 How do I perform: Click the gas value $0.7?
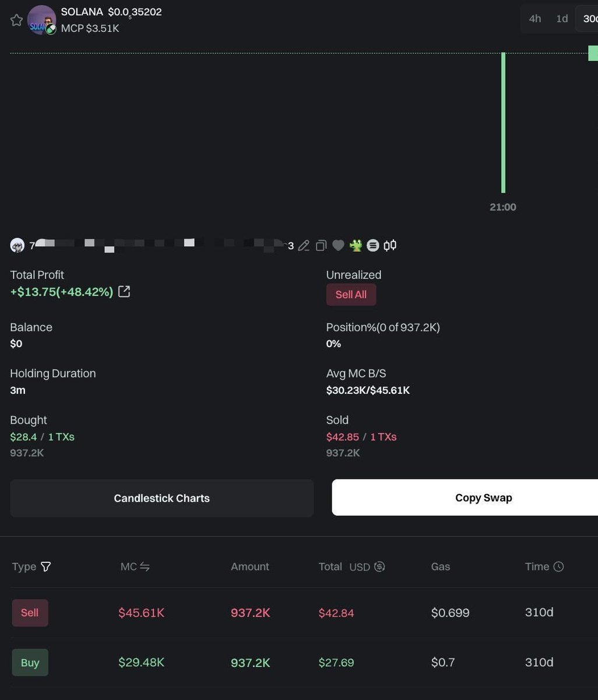pyautogui.click(x=443, y=663)
